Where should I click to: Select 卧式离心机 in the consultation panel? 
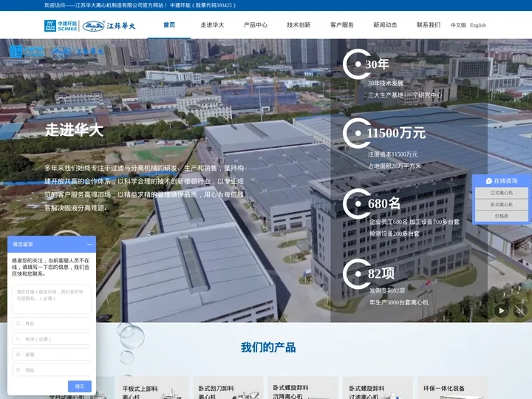tap(502, 204)
